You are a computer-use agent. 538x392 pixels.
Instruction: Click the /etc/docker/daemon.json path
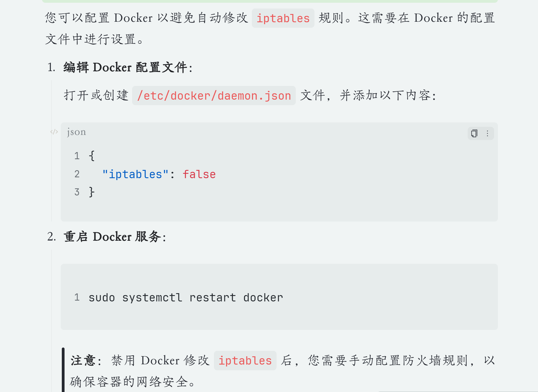coord(214,96)
